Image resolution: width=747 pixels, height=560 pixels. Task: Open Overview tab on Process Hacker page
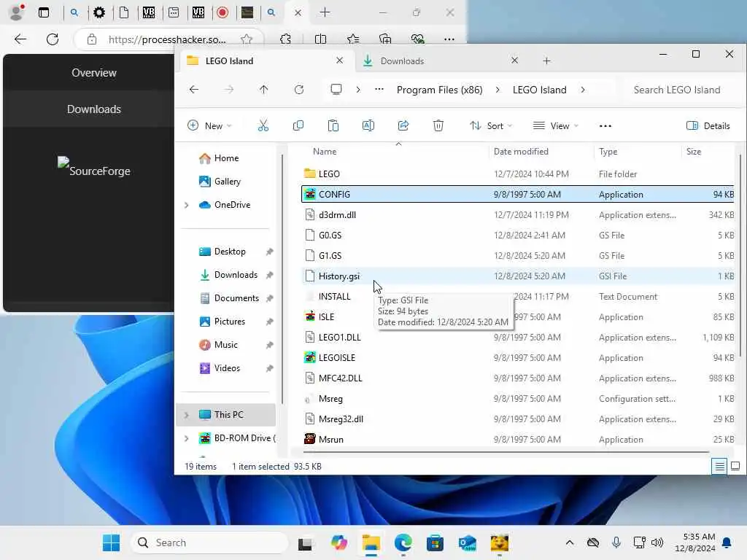pyautogui.click(x=94, y=73)
